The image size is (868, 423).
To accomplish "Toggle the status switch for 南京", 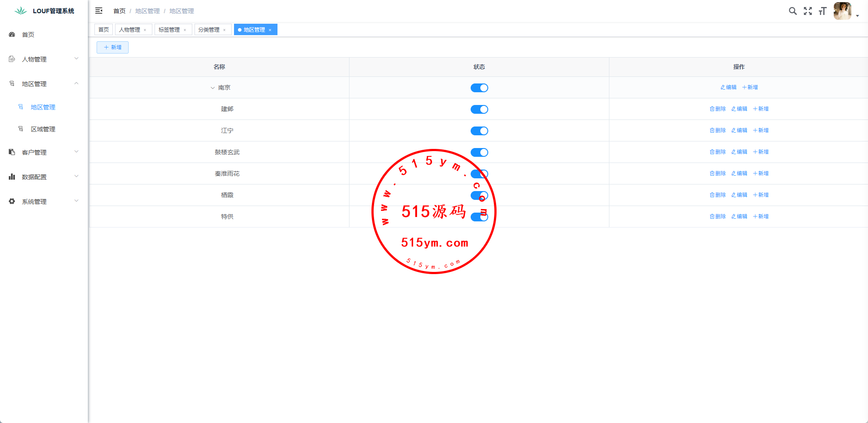I will (479, 88).
